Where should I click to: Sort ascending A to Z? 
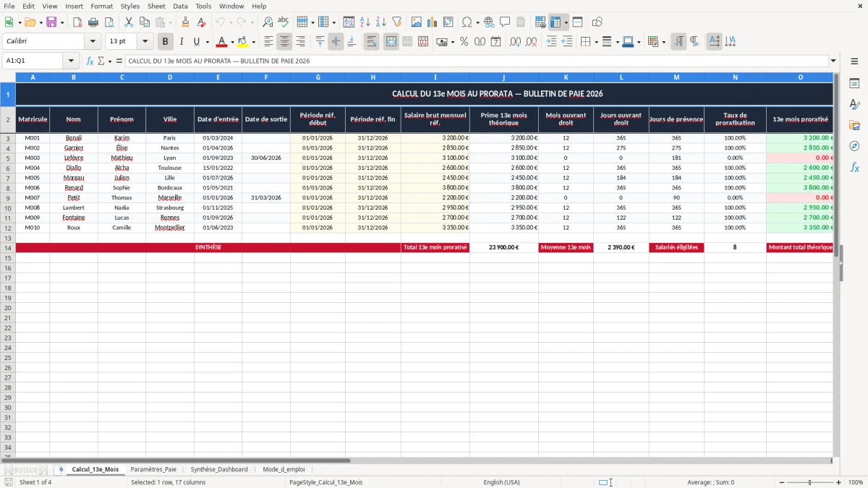pyautogui.click(x=365, y=22)
